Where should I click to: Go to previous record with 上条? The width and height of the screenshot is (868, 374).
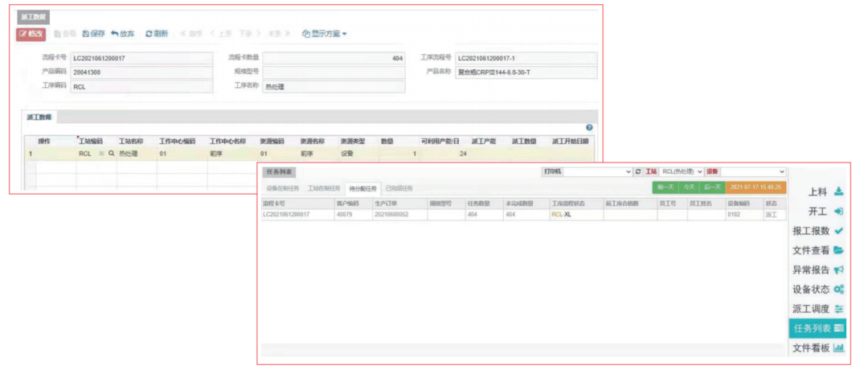click(x=221, y=34)
